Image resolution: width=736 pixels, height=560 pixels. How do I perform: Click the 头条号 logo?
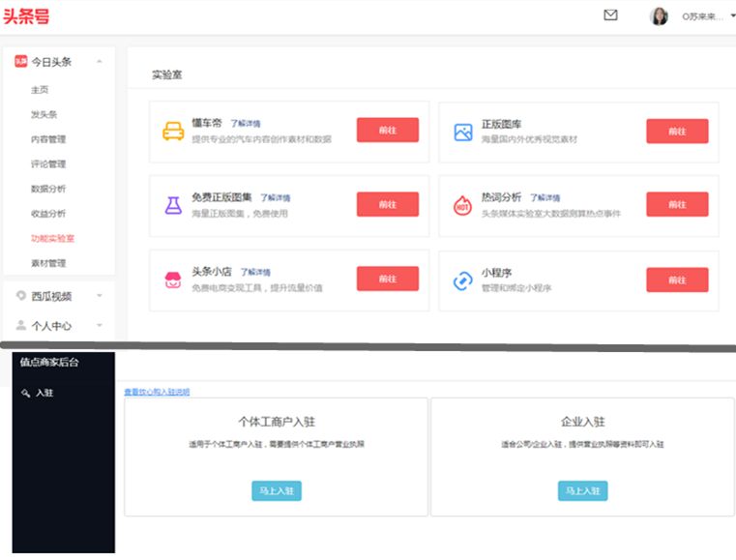point(26,16)
